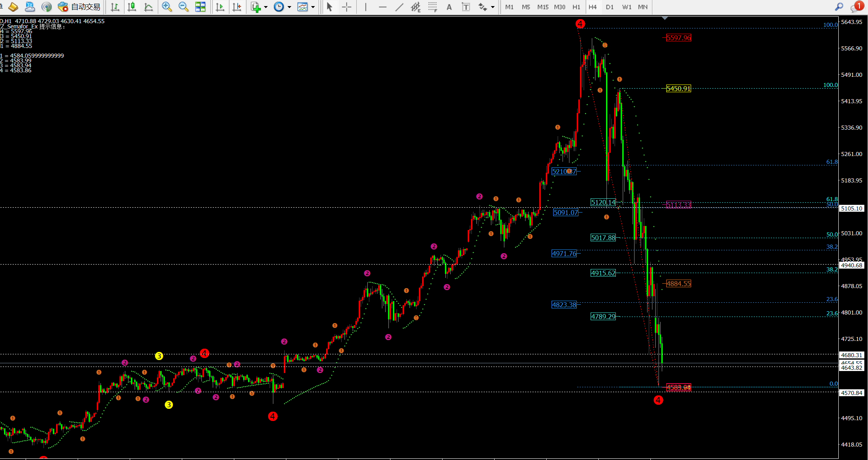Image resolution: width=868 pixels, height=460 pixels.
Task: Draw a trendline with the diagonal line tool
Action: coord(399,7)
